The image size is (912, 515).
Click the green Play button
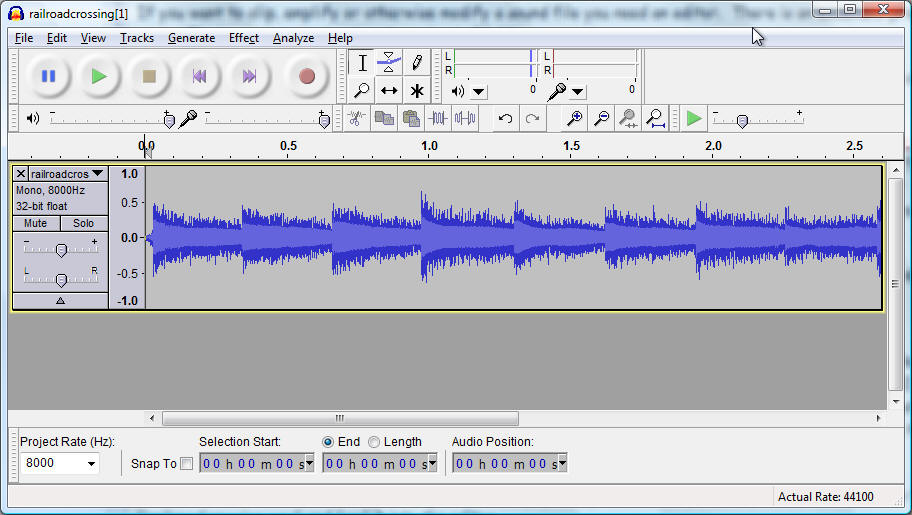pyautogui.click(x=98, y=76)
